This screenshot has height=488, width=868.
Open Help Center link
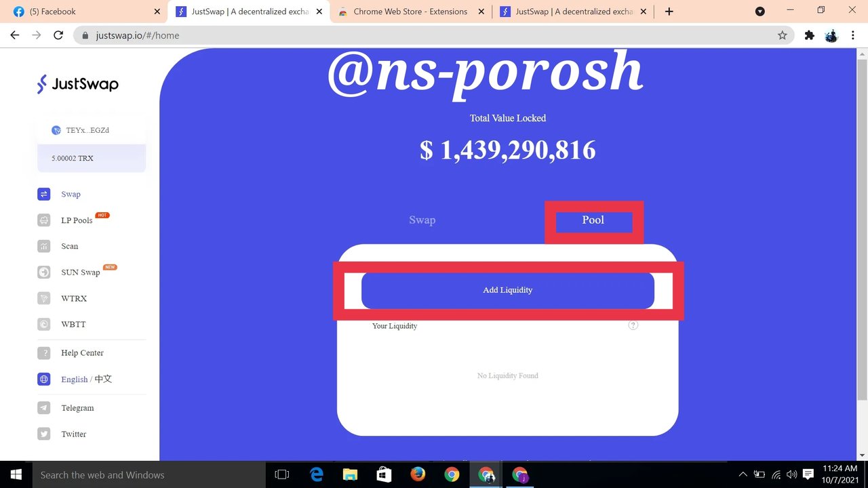tap(82, 352)
